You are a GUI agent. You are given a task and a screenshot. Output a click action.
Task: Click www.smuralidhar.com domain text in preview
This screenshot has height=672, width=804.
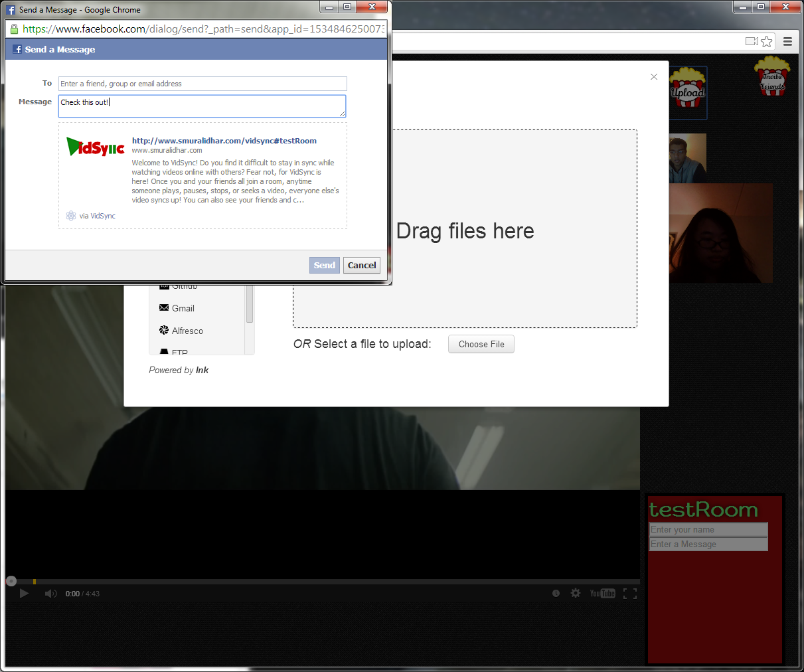(x=167, y=150)
